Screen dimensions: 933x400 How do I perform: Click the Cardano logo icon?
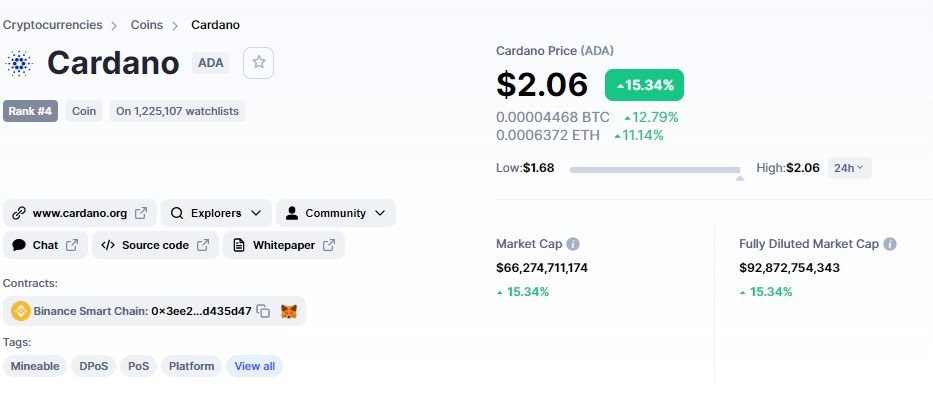pos(20,63)
